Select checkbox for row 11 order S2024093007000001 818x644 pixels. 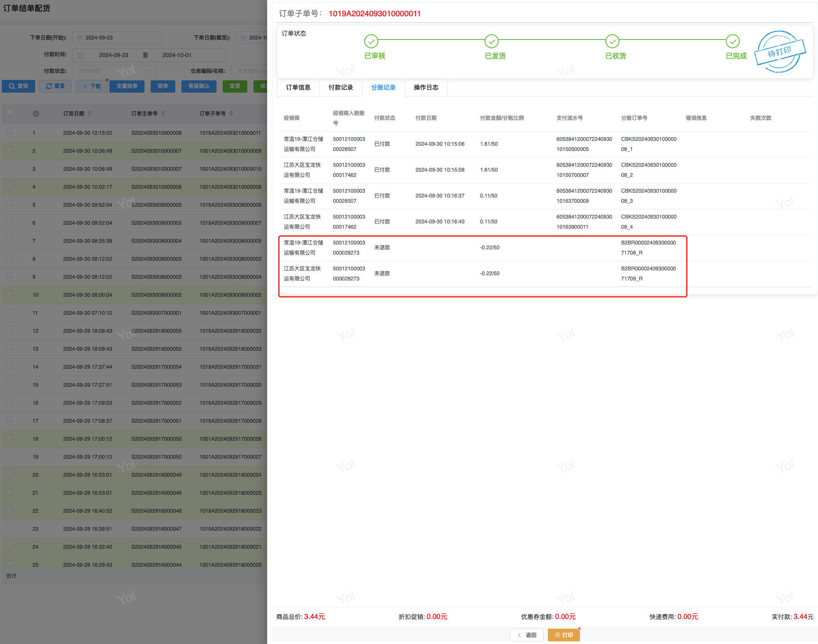point(9,311)
